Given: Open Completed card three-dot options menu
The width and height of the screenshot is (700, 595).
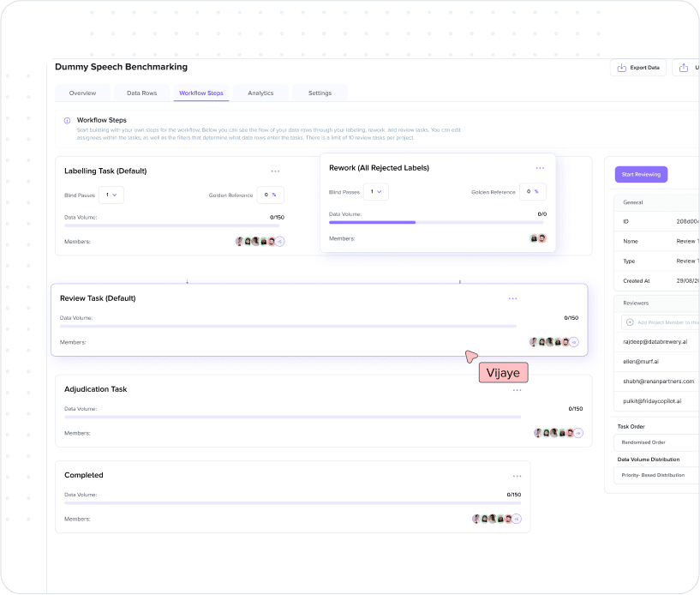Looking at the screenshot, I should [517, 476].
